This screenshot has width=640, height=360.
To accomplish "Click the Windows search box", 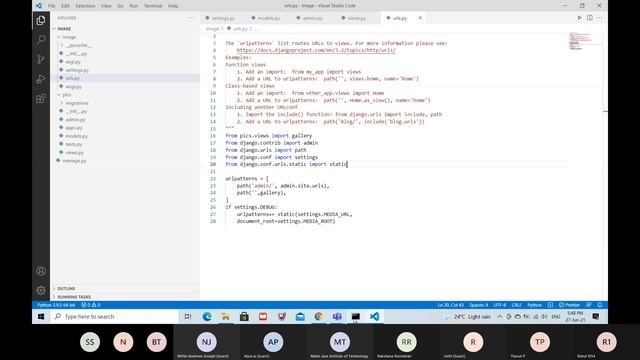I will pos(114,316).
